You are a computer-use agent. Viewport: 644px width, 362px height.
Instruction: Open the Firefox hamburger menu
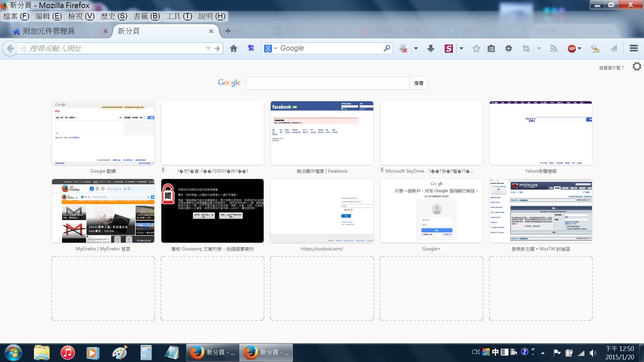pyautogui.click(x=633, y=49)
